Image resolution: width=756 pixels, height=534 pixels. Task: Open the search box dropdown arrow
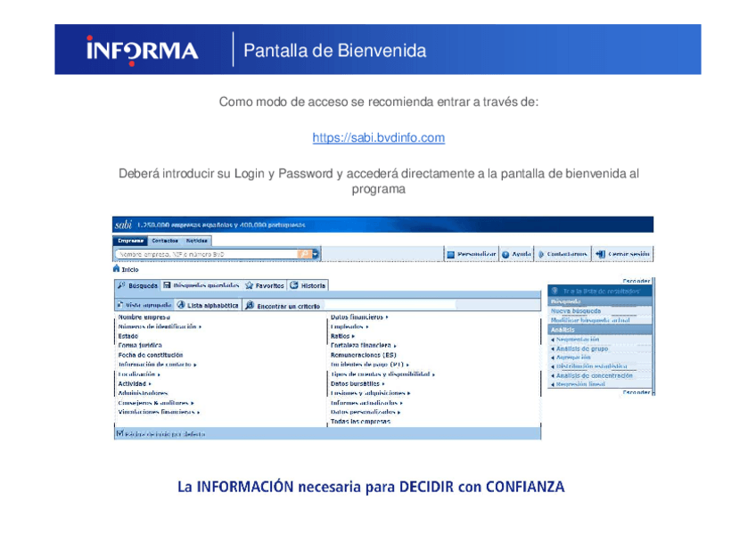coord(315,254)
